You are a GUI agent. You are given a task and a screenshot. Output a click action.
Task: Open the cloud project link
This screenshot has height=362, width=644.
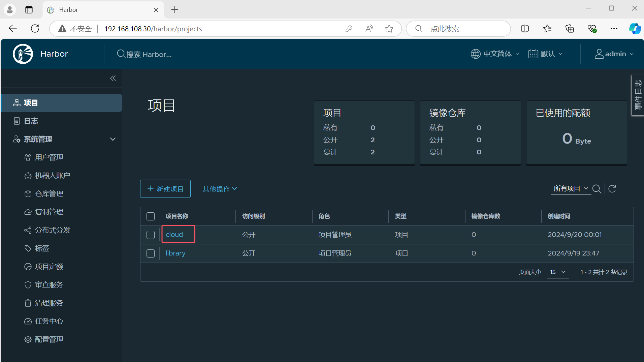click(x=174, y=235)
